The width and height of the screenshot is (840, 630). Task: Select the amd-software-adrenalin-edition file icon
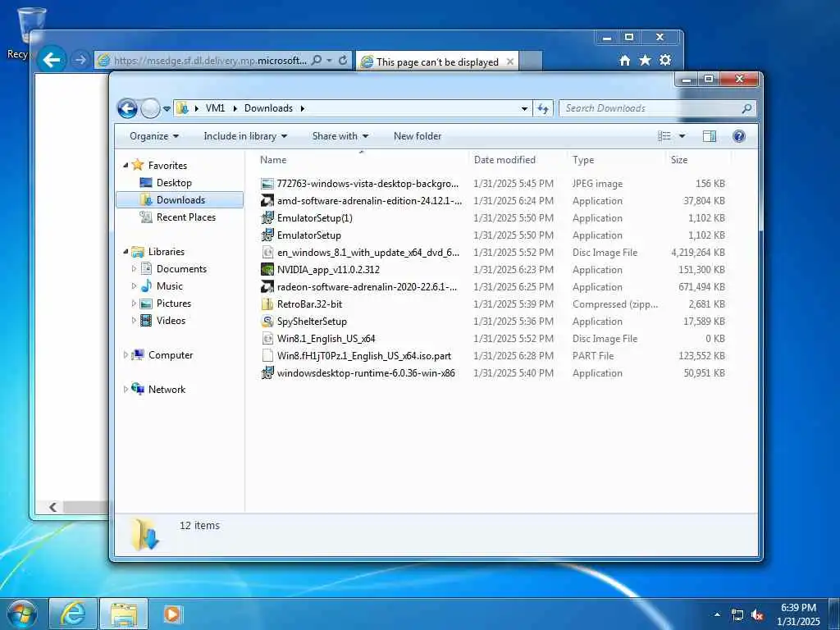(267, 201)
